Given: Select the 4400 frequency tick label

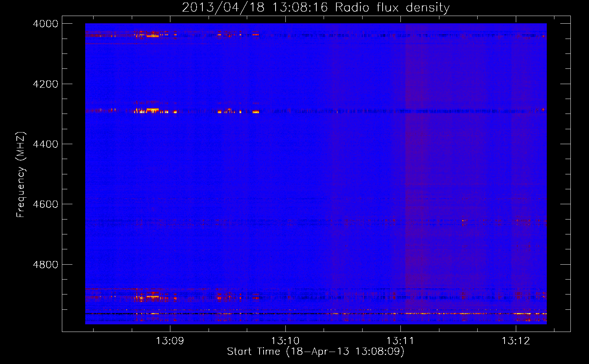Looking at the screenshot, I should (46, 144).
